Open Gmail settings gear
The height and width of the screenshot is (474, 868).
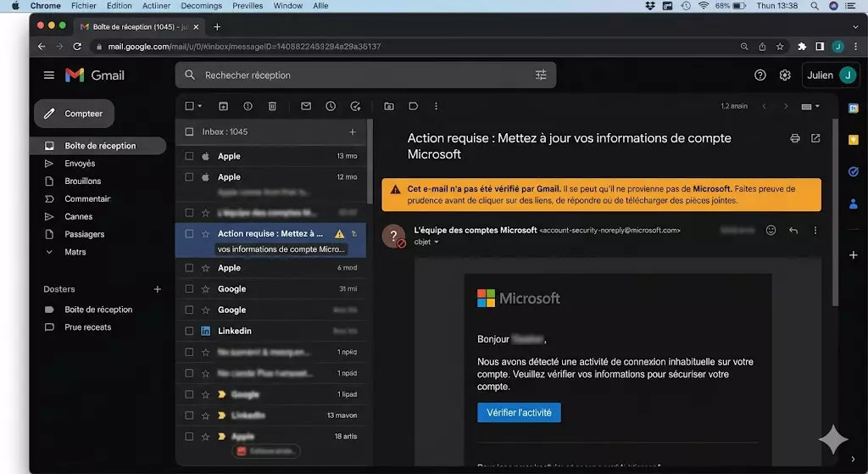785,75
